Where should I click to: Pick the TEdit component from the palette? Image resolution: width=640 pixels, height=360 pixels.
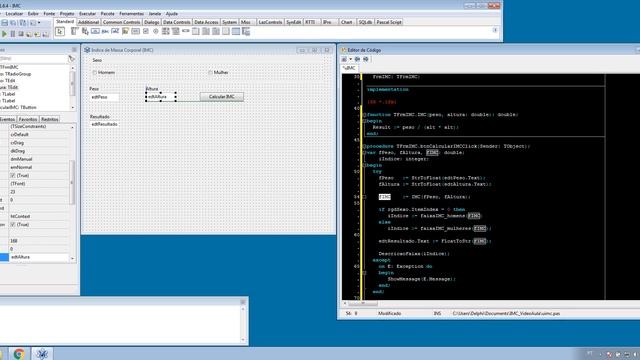(x=115, y=31)
